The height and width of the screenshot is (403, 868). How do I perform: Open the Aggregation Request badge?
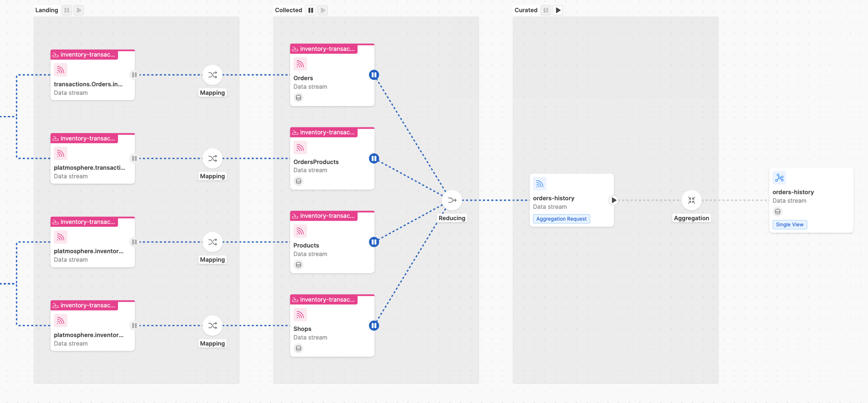(x=561, y=219)
